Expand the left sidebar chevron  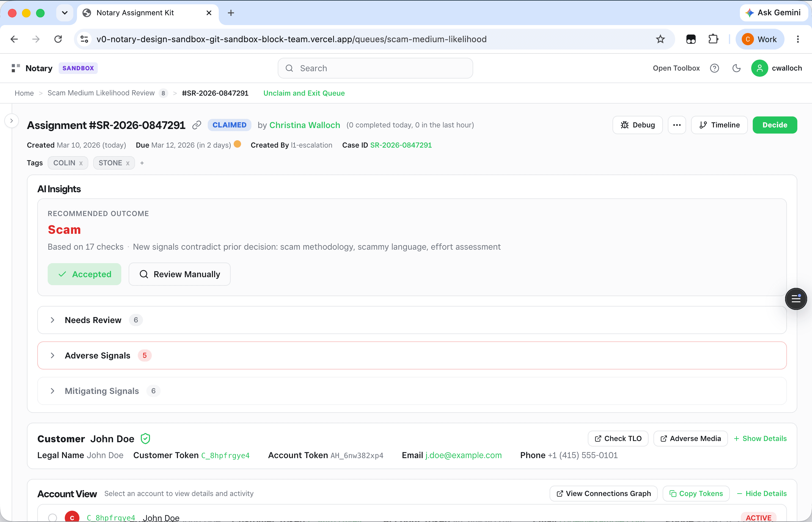click(12, 121)
